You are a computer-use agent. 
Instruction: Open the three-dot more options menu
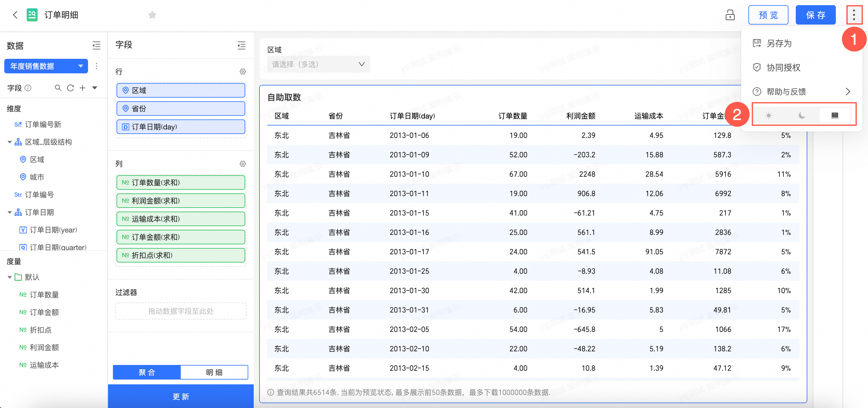(853, 15)
